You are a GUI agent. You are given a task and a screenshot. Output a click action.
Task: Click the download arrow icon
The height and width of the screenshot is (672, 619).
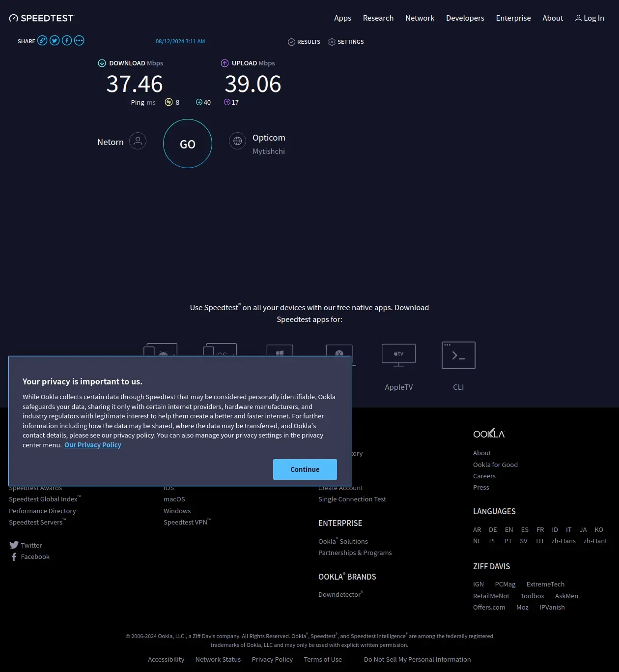[102, 63]
